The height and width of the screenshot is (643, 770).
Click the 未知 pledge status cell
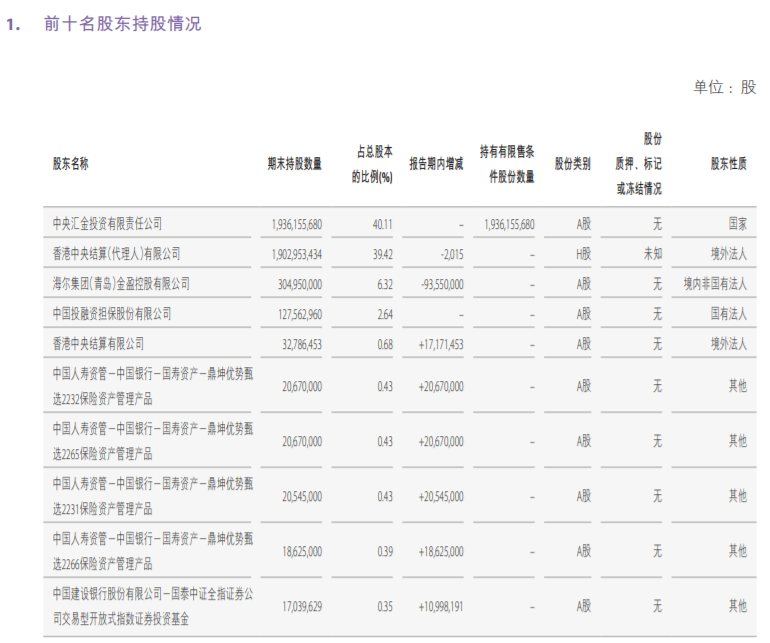[652, 254]
